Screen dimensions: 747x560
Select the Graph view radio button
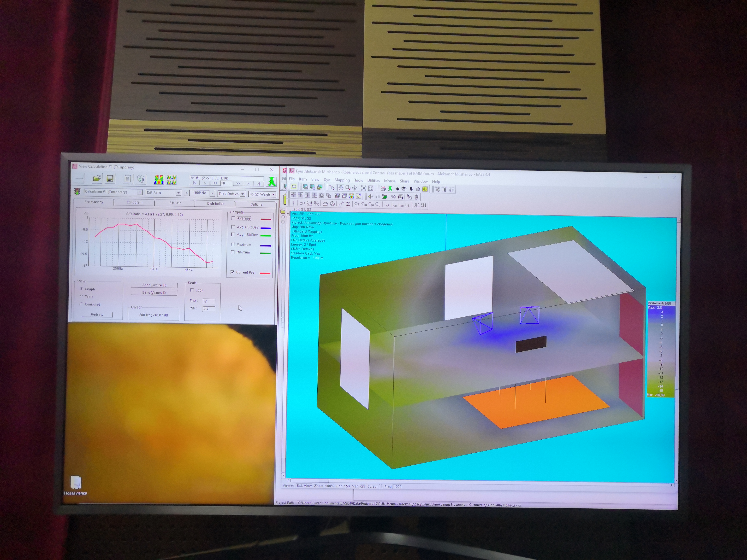(81, 289)
